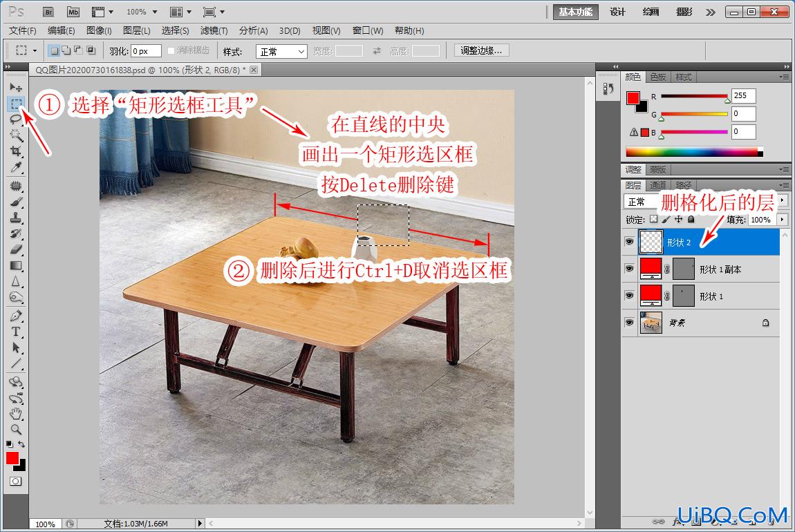This screenshot has height=532, width=795.
Task: Toggle Quick Mask mode
Action: tap(16, 482)
